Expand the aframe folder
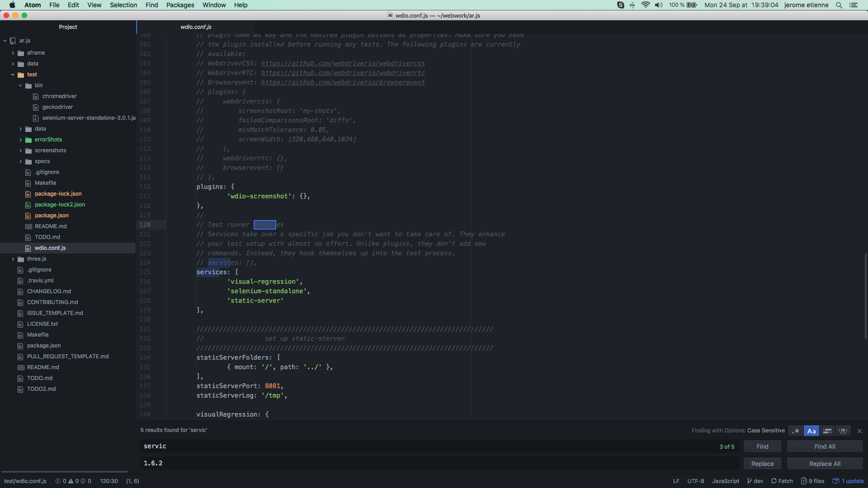 click(13, 53)
